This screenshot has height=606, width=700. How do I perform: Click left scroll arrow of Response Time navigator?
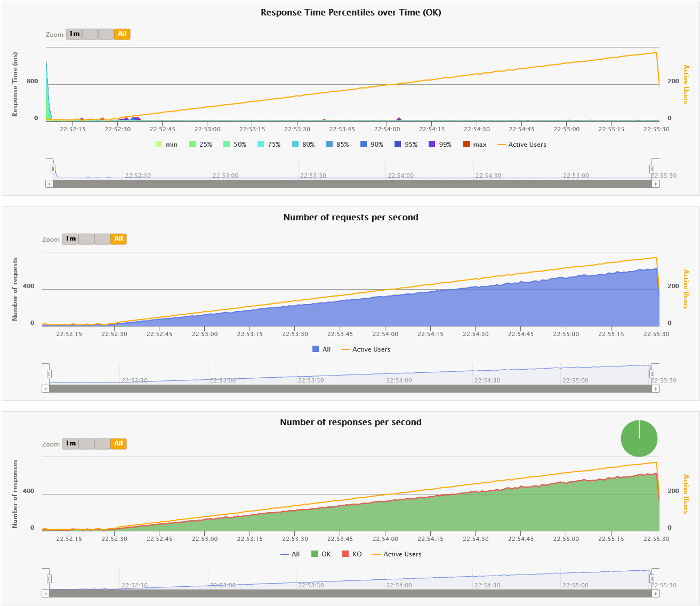pyautogui.click(x=49, y=184)
